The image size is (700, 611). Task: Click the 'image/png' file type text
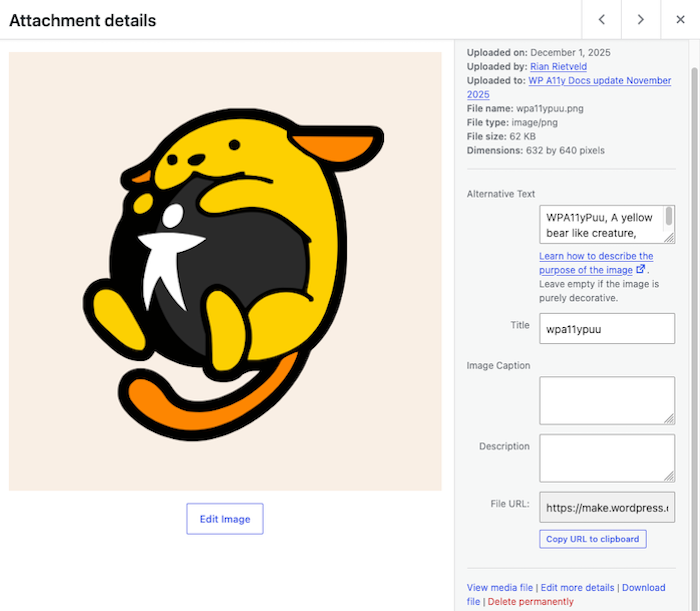(x=534, y=122)
